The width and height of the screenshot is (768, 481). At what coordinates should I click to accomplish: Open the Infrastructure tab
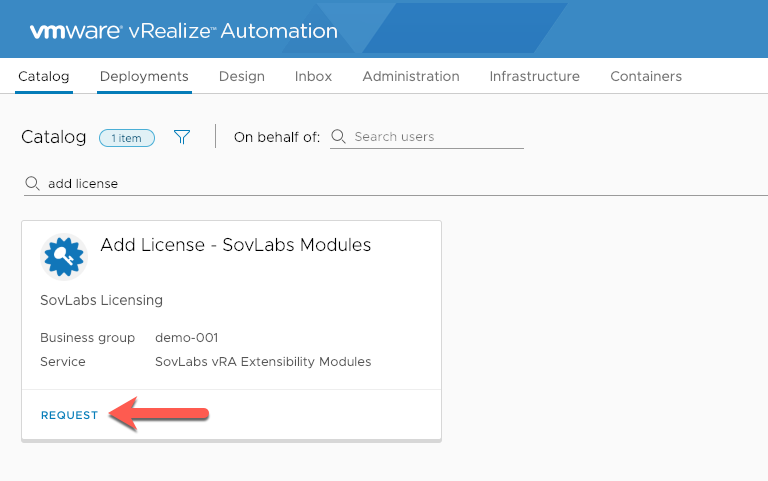pyautogui.click(x=534, y=76)
